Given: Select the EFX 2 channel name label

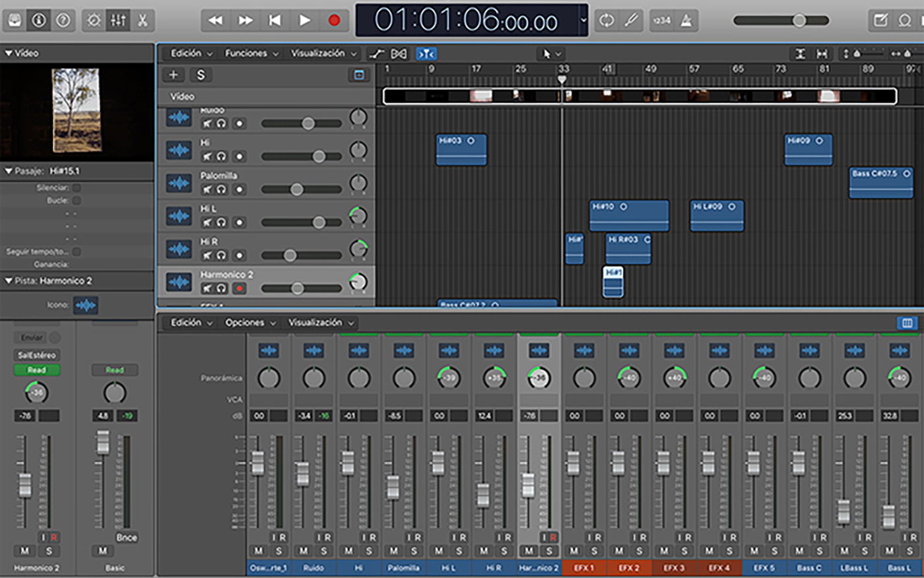Looking at the screenshot, I should click(x=629, y=567).
